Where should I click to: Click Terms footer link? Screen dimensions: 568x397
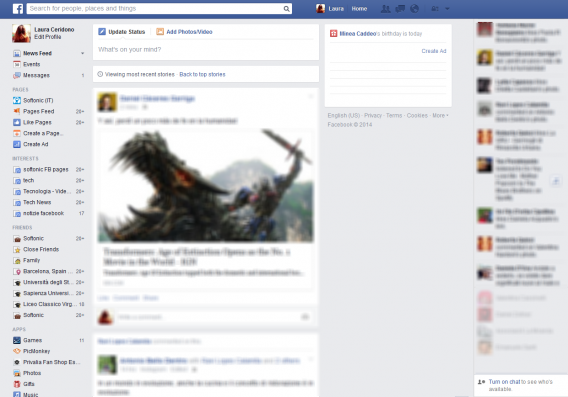(394, 116)
